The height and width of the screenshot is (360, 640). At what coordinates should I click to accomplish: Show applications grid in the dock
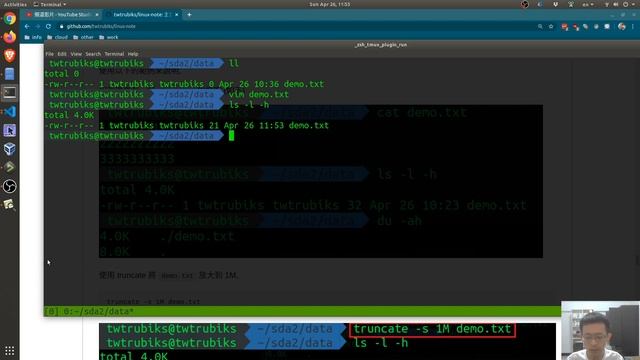tap(9, 351)
